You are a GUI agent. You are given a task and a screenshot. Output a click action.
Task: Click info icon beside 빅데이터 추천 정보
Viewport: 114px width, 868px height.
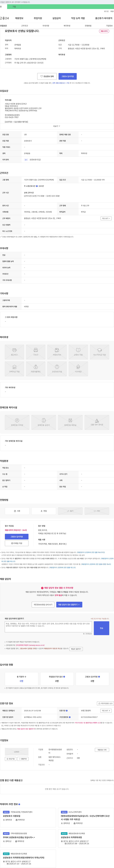pyautogui.click(x=19, y=804)
